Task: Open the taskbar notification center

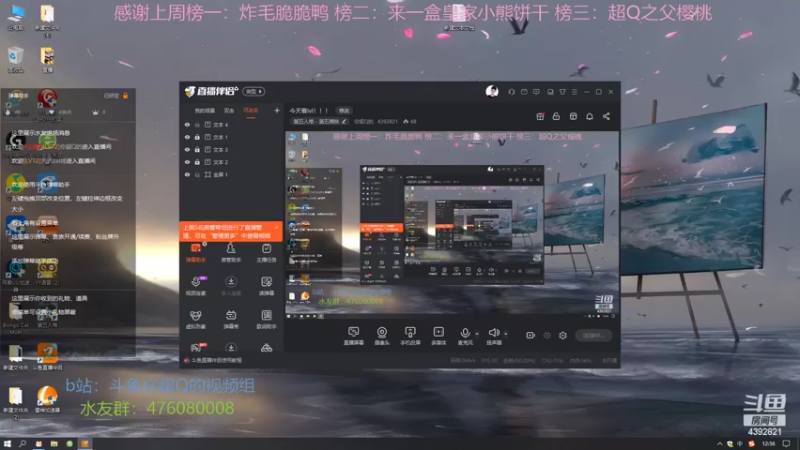Action: (786, 444)
